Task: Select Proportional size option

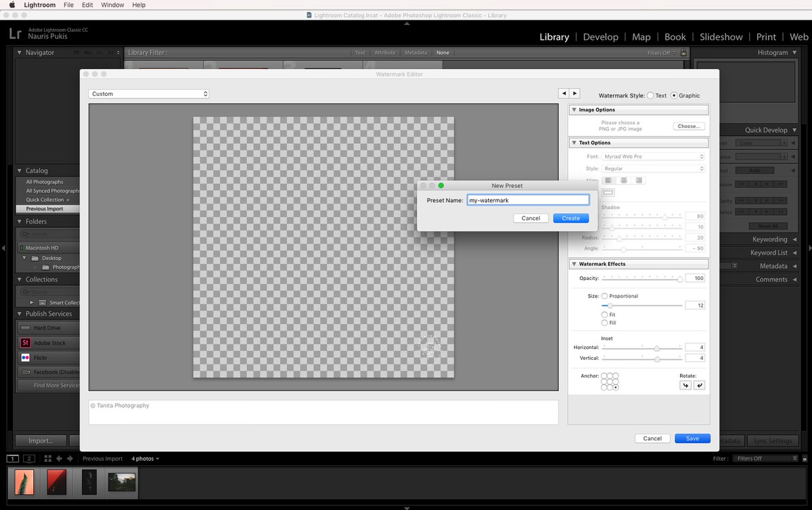Action: tap(605, 296)
